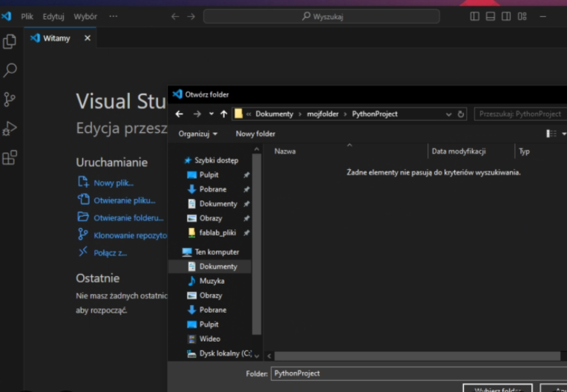Click the Wybierz folder button
Image resolution: width=567 pixels, height=392 pixels.
click(497, 388)
